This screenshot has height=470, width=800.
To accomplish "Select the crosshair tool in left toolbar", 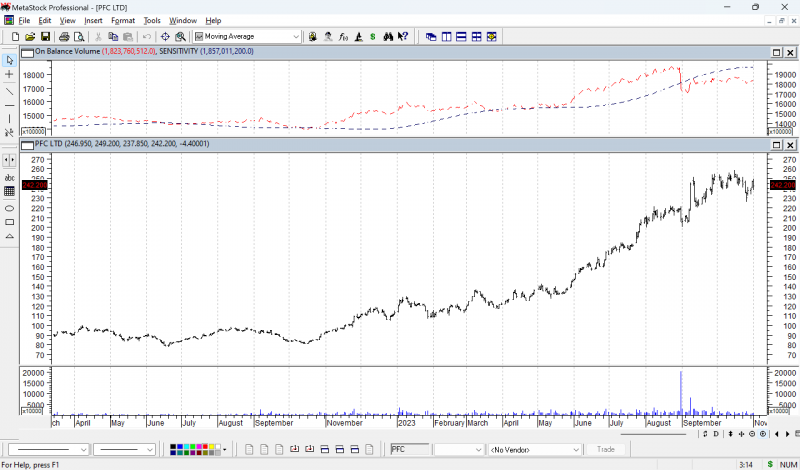I will (9, 75).
